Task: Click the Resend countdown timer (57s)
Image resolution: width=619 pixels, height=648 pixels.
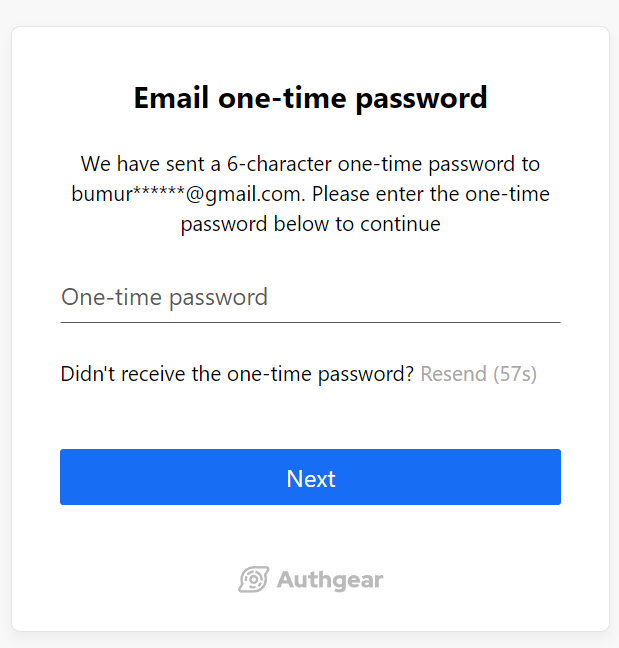Action: coord(515,374)
